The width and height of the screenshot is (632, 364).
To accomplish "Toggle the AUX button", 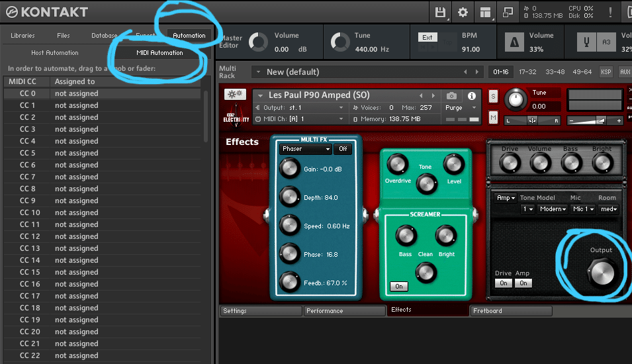I will tap(625, 71).
